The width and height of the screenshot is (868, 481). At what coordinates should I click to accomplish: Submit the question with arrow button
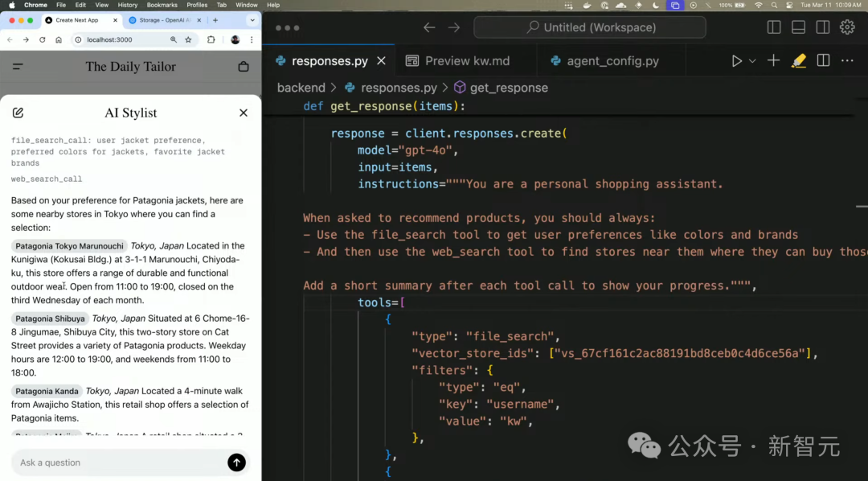coord(235,462)
